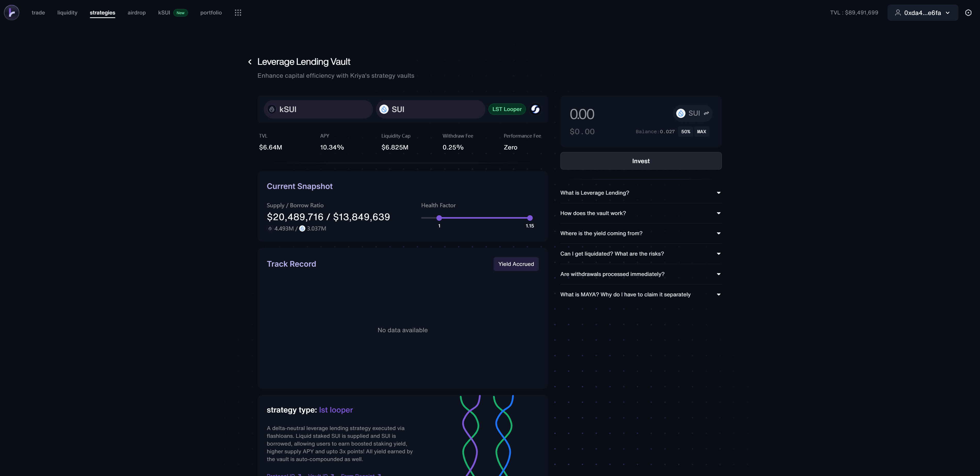
Task: Open the portfolio page
Action: pos(211,13)
